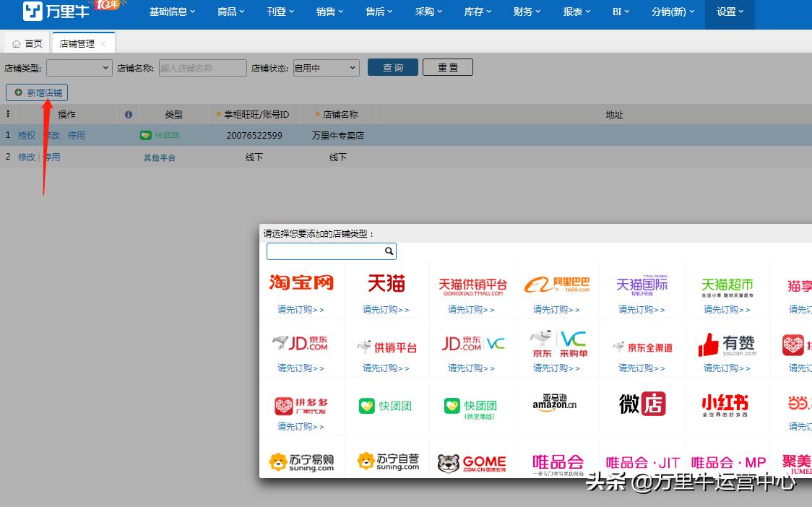Choose the 小红书 store type
Screen dimensions: 812x507
click(x=726, y=405)
